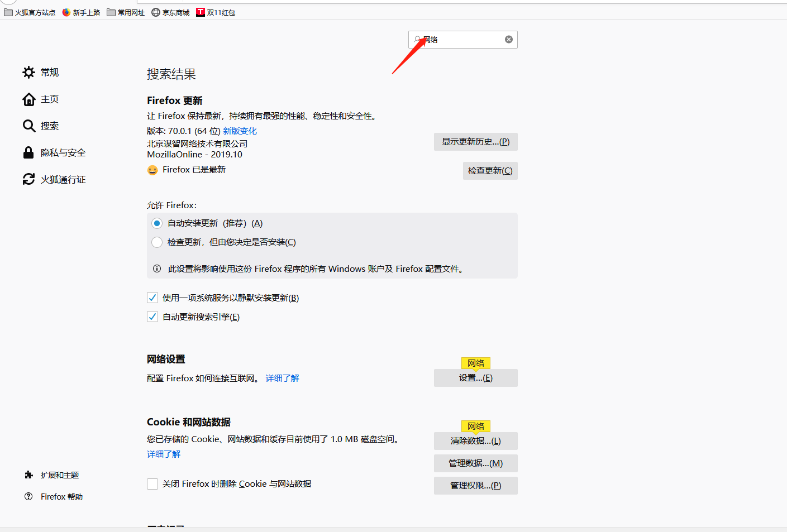Open 扩展和主题 puzzle piece icon

[x=28, y=475]
